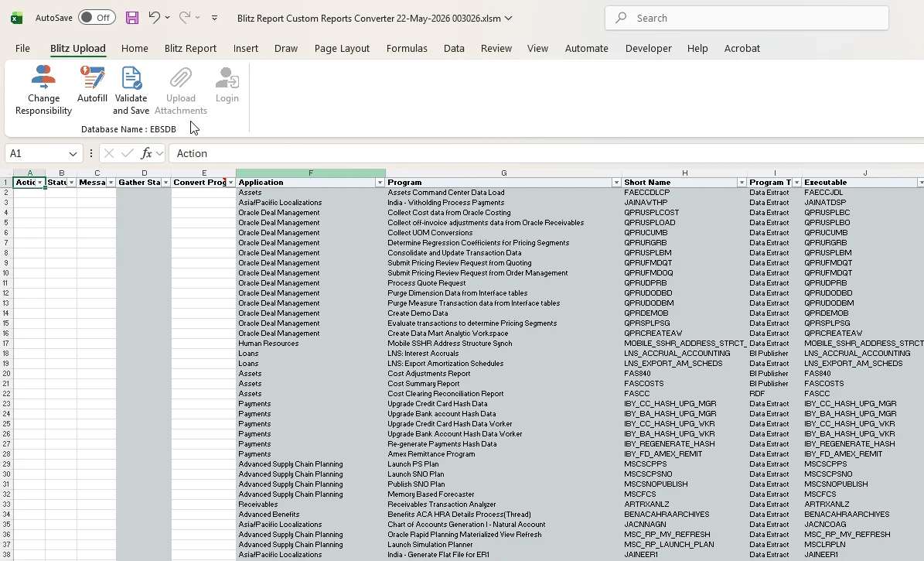The image size is (924, 561).
Task: Click Validate and Save icon
Action: coord(131,77)
